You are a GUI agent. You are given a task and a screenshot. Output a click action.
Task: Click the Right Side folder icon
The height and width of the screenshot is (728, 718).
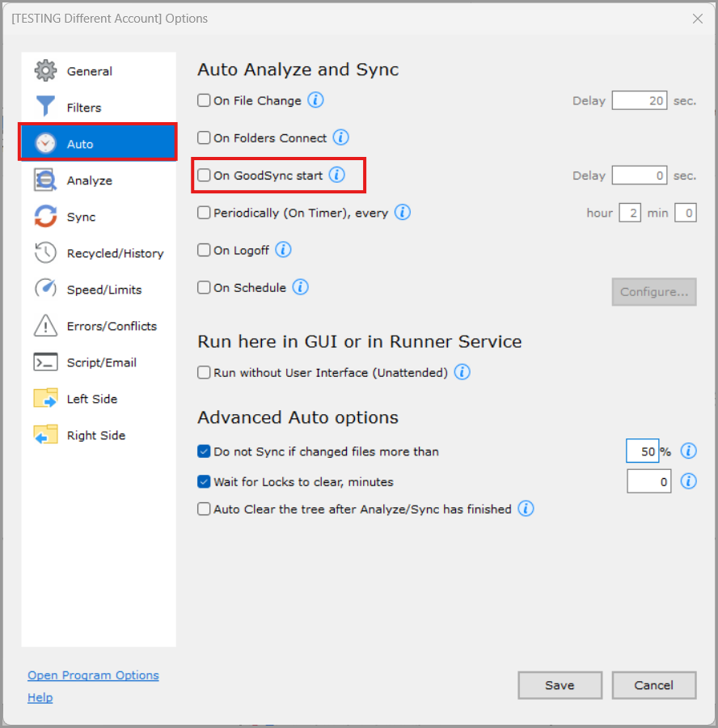coord(45,434)
